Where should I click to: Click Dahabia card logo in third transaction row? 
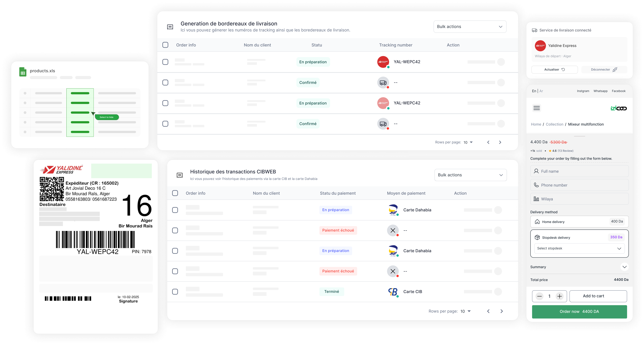pos(393,251)
